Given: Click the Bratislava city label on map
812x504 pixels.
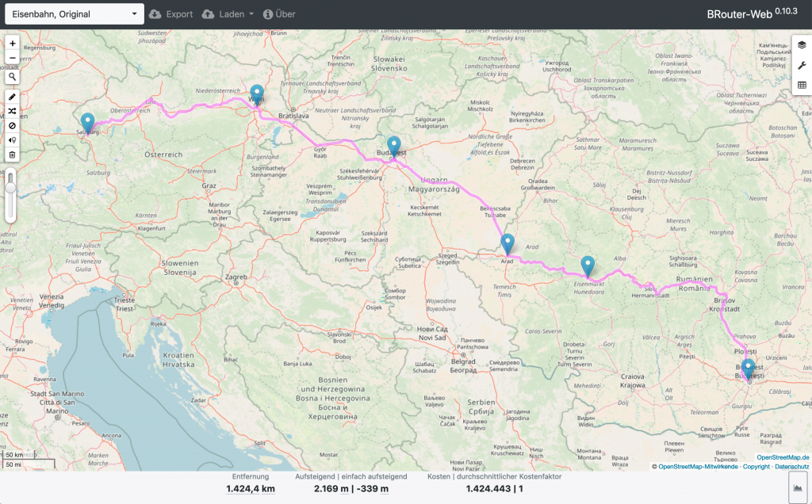Looking at the screenshot, I should [293, 116].
